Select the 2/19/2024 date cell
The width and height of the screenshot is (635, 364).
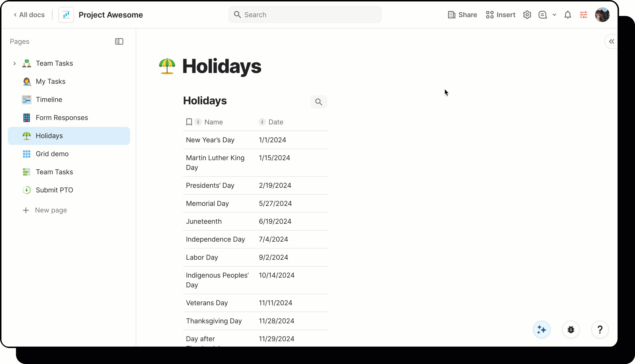point(292,185)
